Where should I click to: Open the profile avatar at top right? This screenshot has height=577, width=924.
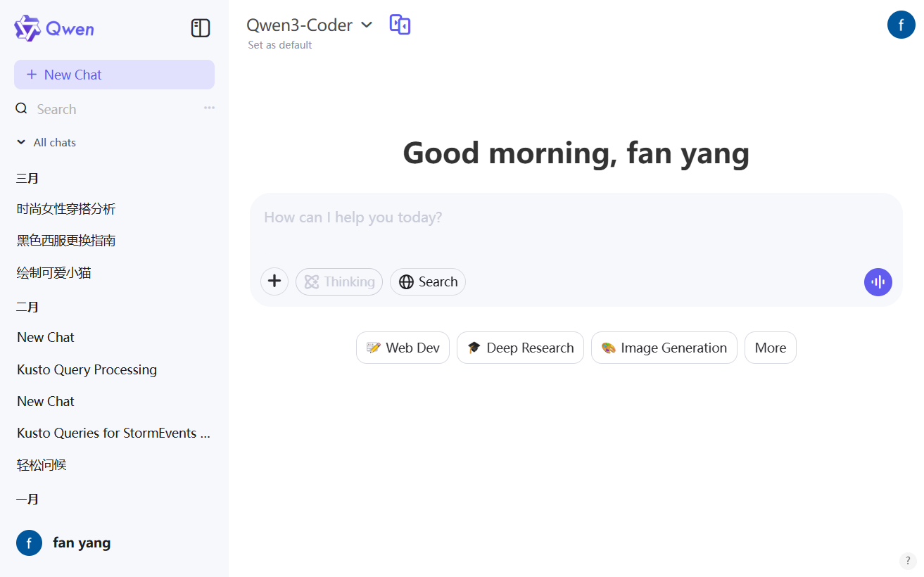tap(901, 25)
